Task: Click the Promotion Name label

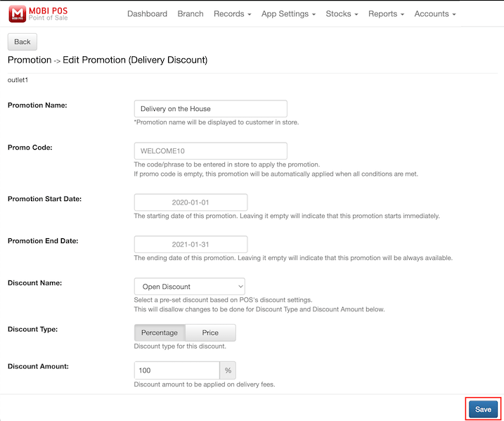Action: point(37,105)
